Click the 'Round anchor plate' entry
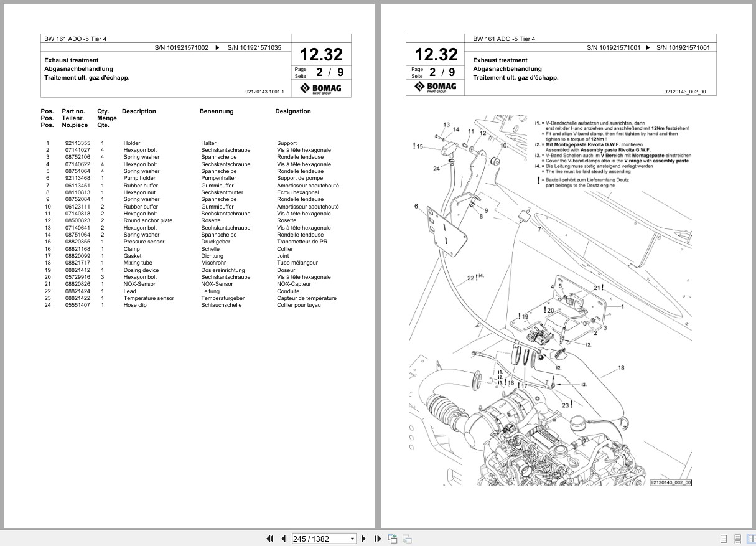The height and width of the screenshot is (546, 756). pyautogui.click(x=147, y=220)
